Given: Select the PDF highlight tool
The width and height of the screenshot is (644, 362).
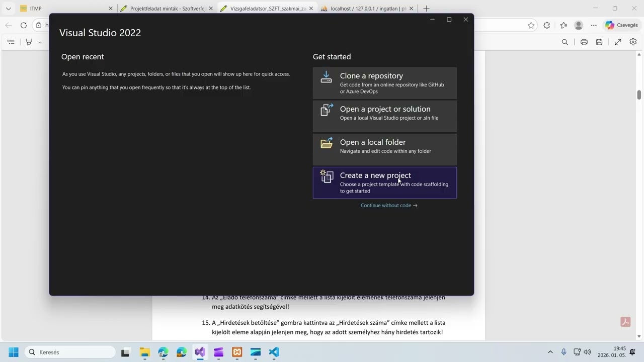Looking at the screenshot, I should pos(29,42).
